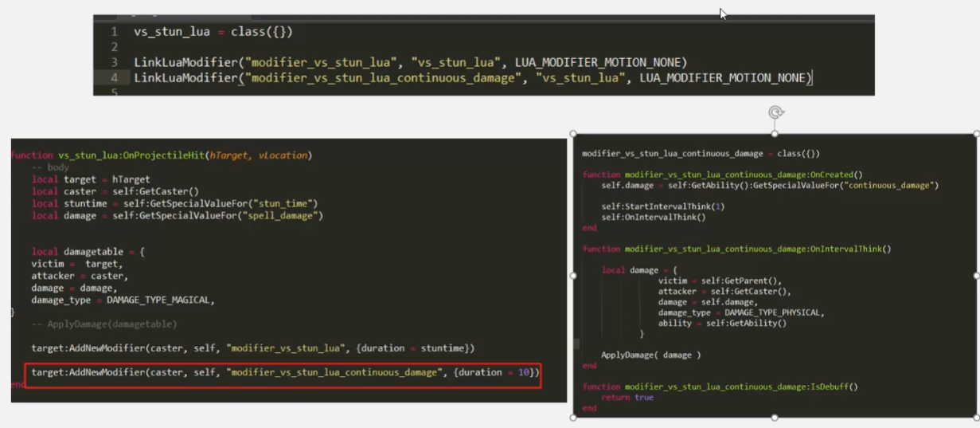
Task: Click line number 3 in the top editor gutter
Action: pyautogui.click(x=115, y=62)
